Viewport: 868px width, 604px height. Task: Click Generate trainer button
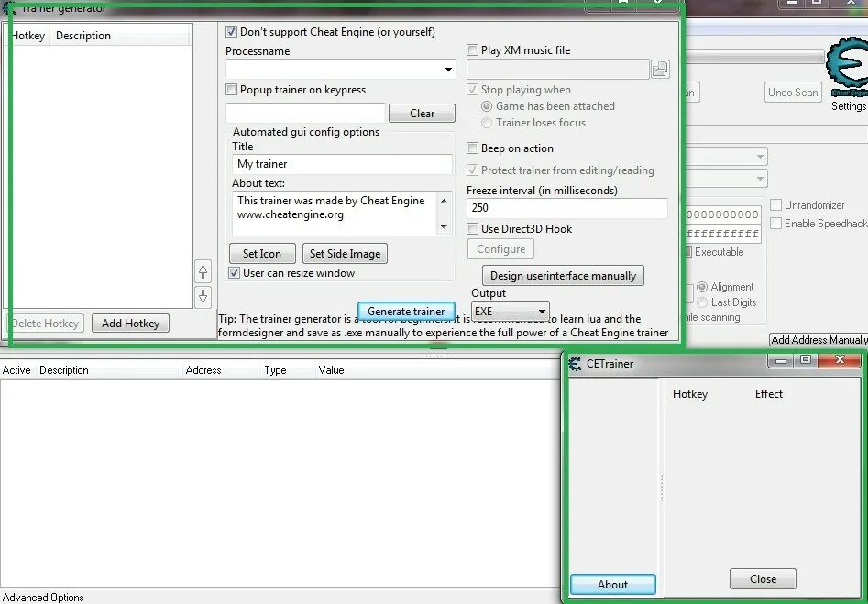click(406, 311)
